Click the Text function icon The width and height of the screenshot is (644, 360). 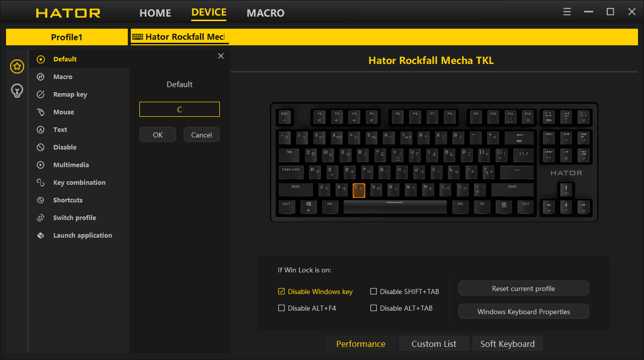click(41, 130)
